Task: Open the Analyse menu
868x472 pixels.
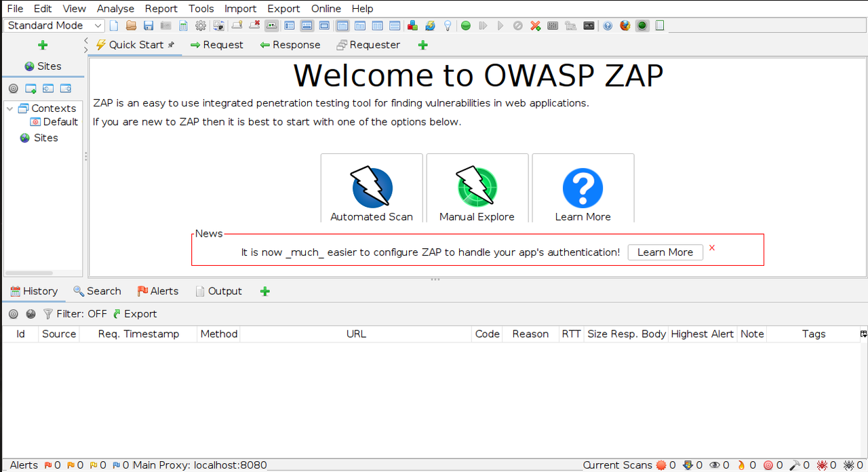Action: tap(115, 9)
